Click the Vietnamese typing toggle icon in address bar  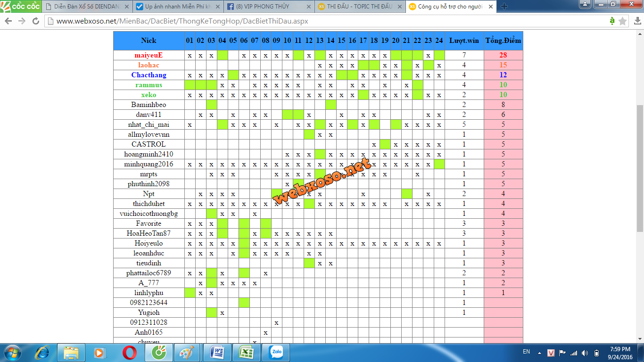tap(612, 21)
